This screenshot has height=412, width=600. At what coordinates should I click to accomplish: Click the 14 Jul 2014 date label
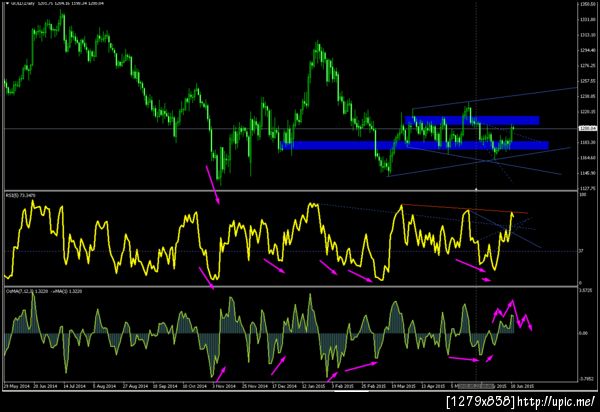click(74, 386)
